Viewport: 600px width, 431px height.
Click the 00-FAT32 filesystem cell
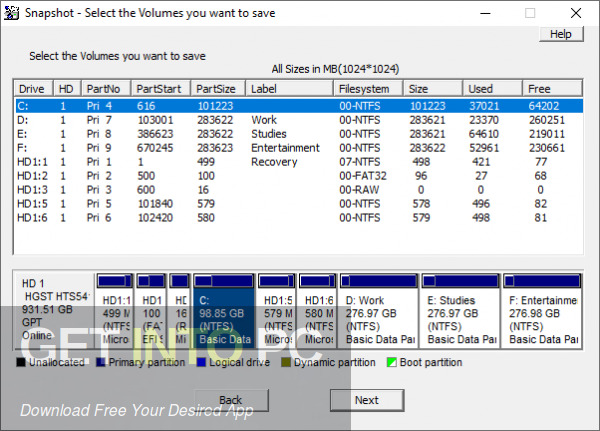(363, 176)
